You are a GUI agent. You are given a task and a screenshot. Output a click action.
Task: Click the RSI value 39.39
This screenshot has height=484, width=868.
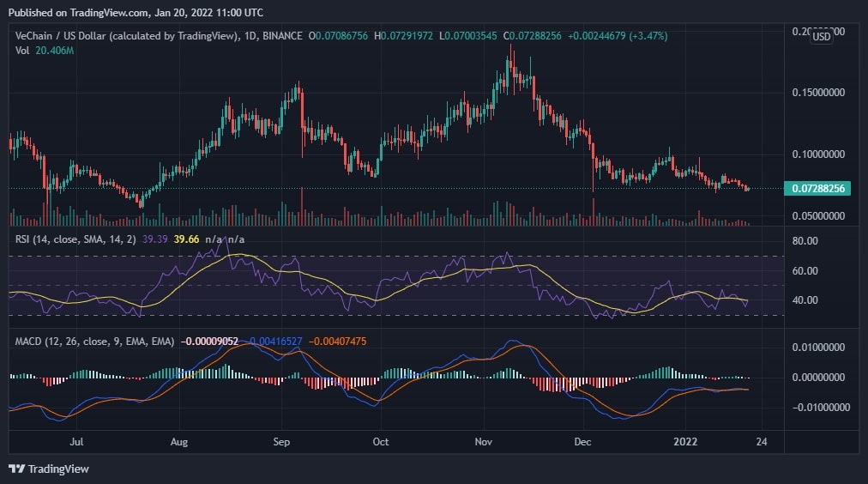click(154, 239)
